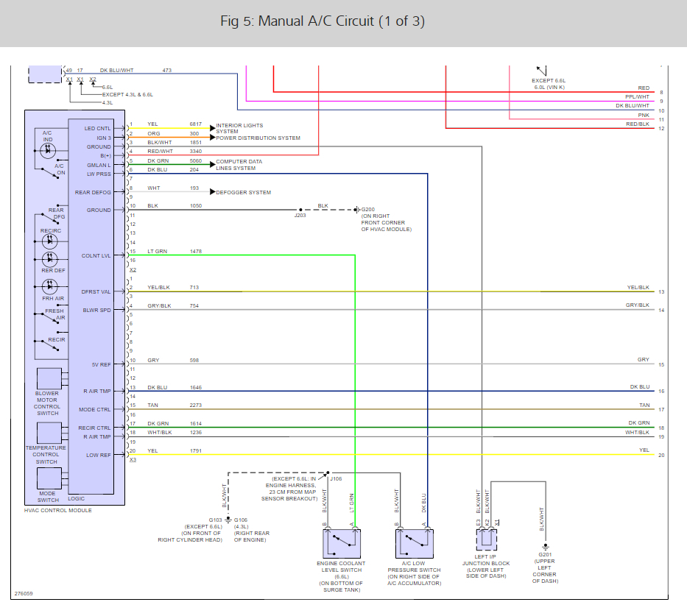Click the Blower Motor Control Switch box
This screenshot has width=687, height=616.
point(49,378)
